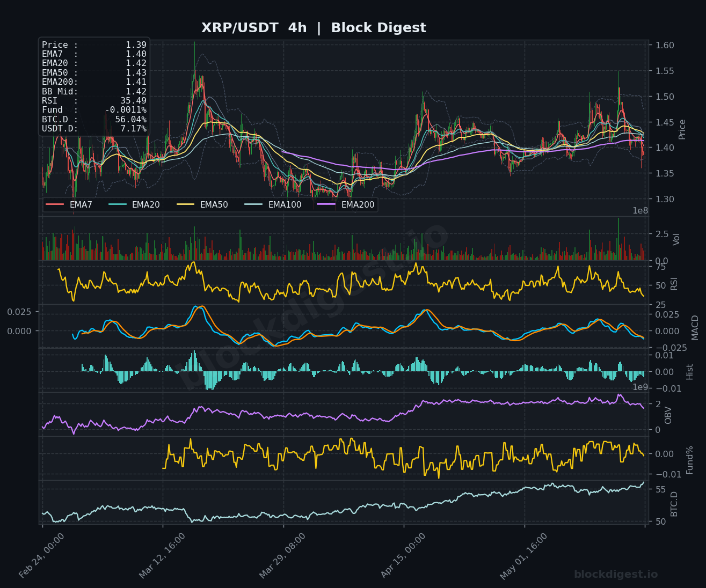Click the EMA7 1.40 row in info box
The height and width of the screenshot is (588, 706).
point(94,54)
